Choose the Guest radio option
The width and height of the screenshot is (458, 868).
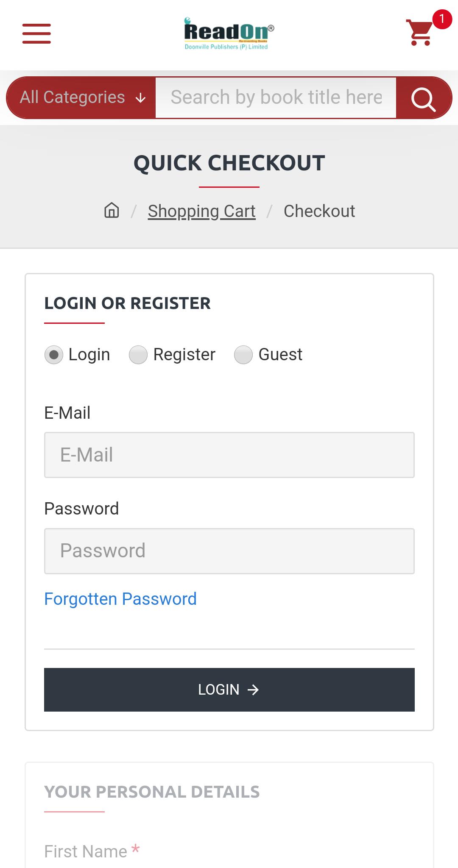[x=243, y=355]
